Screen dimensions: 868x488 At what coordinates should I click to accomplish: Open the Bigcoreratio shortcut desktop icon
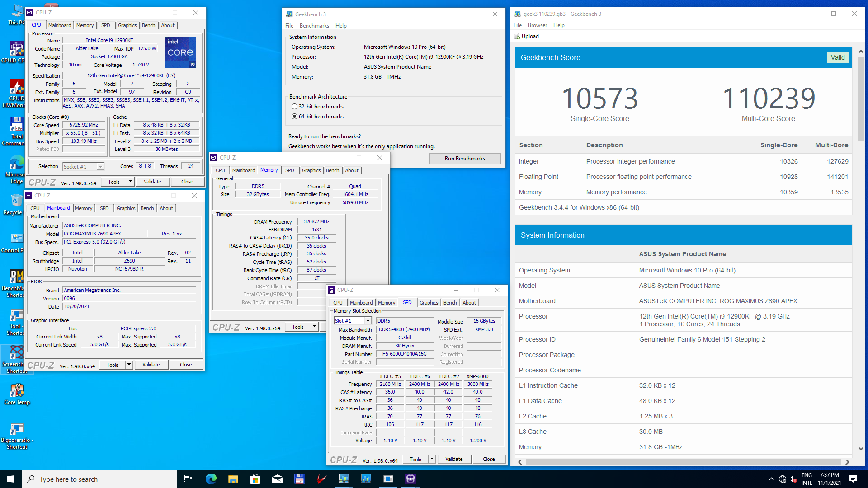point(17,436)
